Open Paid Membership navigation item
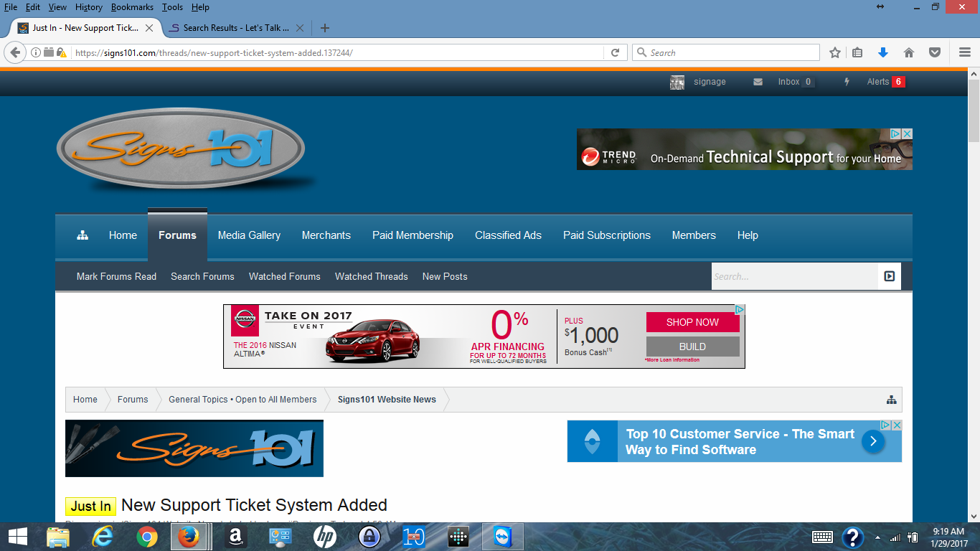This screenshot has width=980, height=551. pyautogui.click(x=413, y=235)
